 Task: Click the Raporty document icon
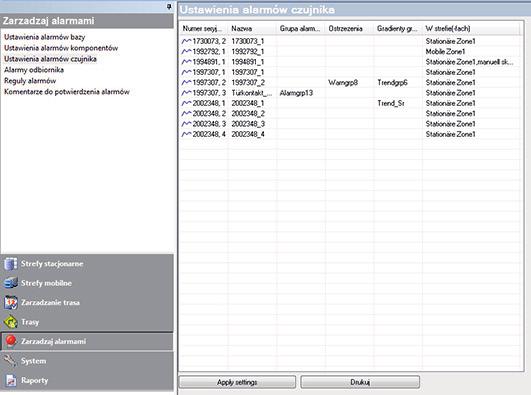tap(10, 380)
